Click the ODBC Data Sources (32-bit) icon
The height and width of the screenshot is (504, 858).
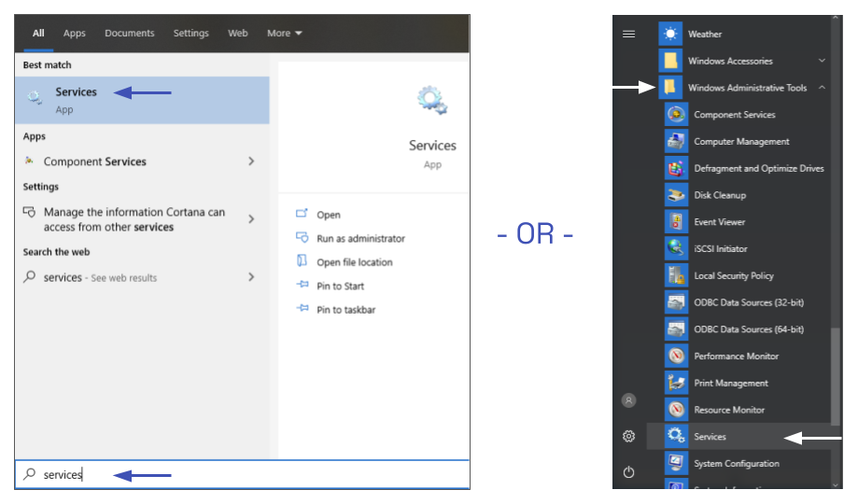coord(676,302)
